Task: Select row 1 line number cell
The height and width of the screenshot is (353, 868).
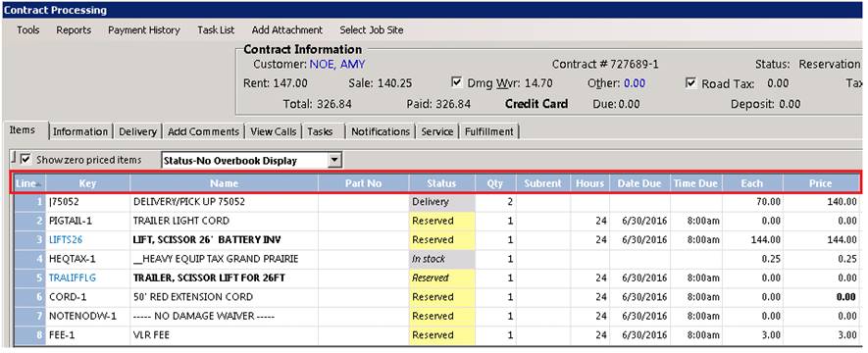Action: click(29, 202)
